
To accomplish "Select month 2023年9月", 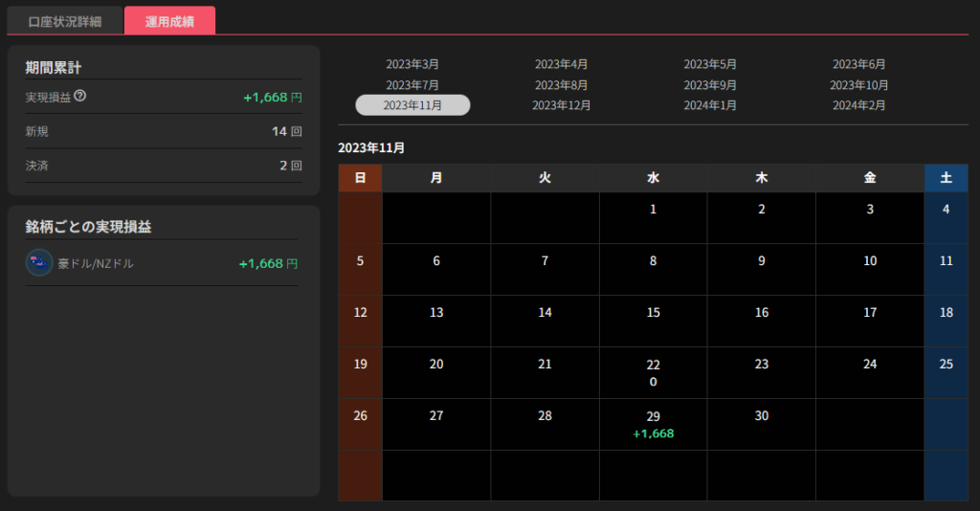I will tap(710, 85).
